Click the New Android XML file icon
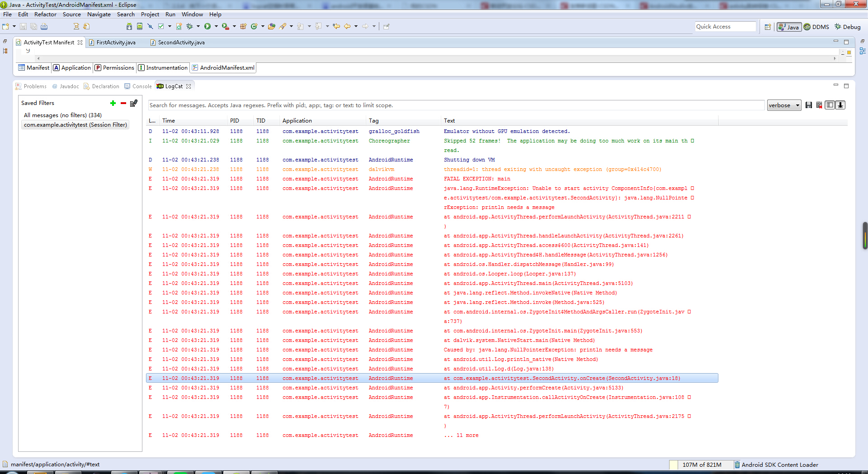This screenshot has width=868, height=474. tap(179, 27)
